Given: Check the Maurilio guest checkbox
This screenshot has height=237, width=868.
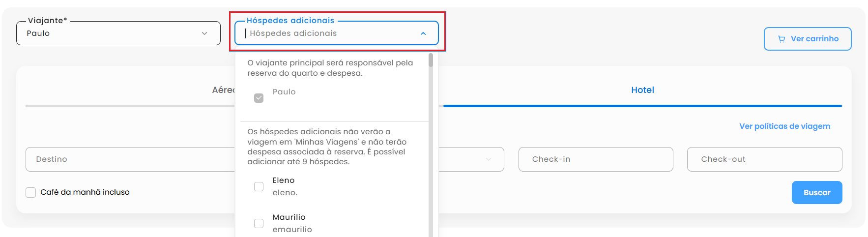Looking at the screenshot, I should click(259, 223).
